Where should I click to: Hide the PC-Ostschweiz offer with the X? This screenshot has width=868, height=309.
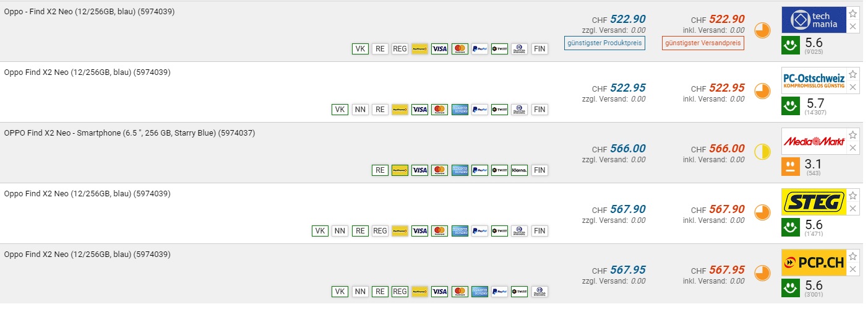[x=853, y=87]
